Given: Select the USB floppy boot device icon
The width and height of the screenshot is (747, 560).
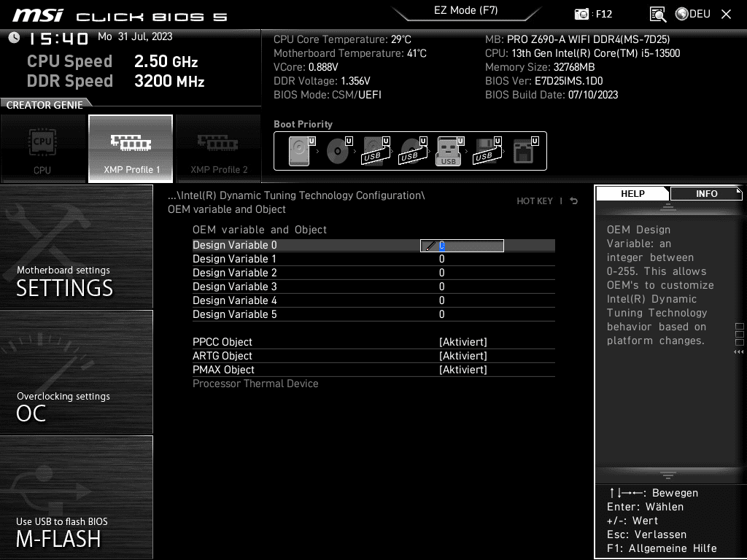Looking at the screenshot, I should (x=487, y=151).
